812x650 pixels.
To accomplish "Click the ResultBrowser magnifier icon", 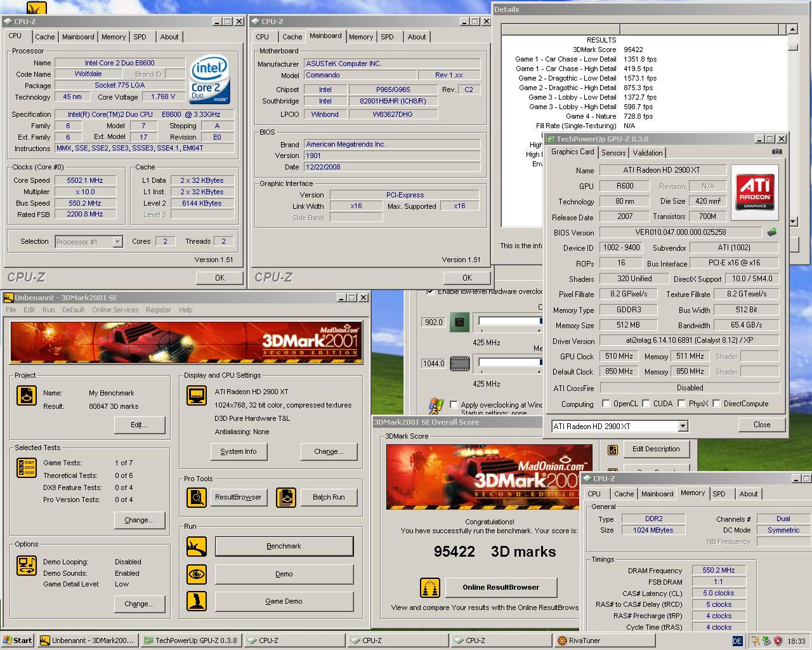I will 197,497.
